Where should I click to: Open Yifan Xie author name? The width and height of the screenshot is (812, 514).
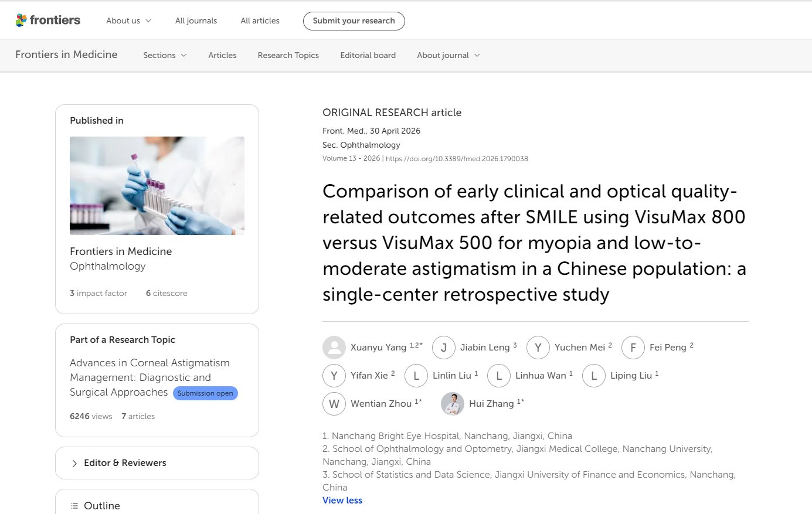[x=369, y=376]
